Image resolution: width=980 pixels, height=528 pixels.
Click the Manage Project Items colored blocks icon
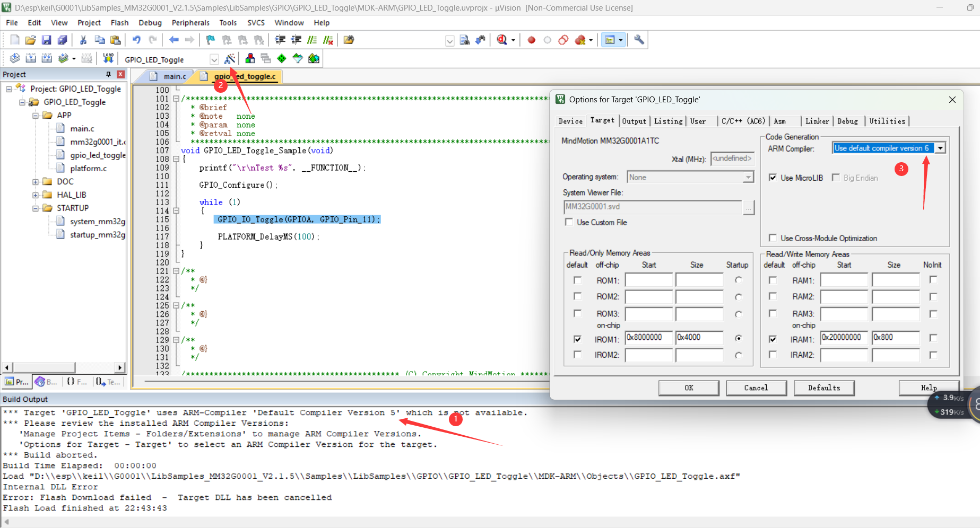click(x=250, y=59)
